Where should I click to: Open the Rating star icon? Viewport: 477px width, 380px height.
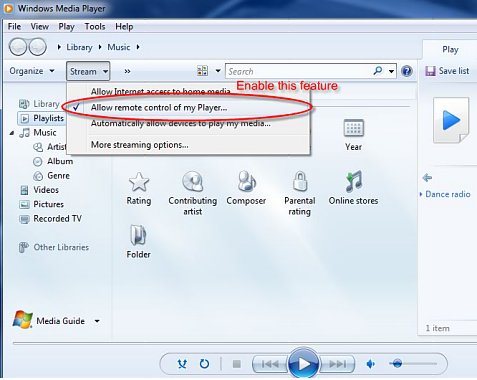point(139,182)
